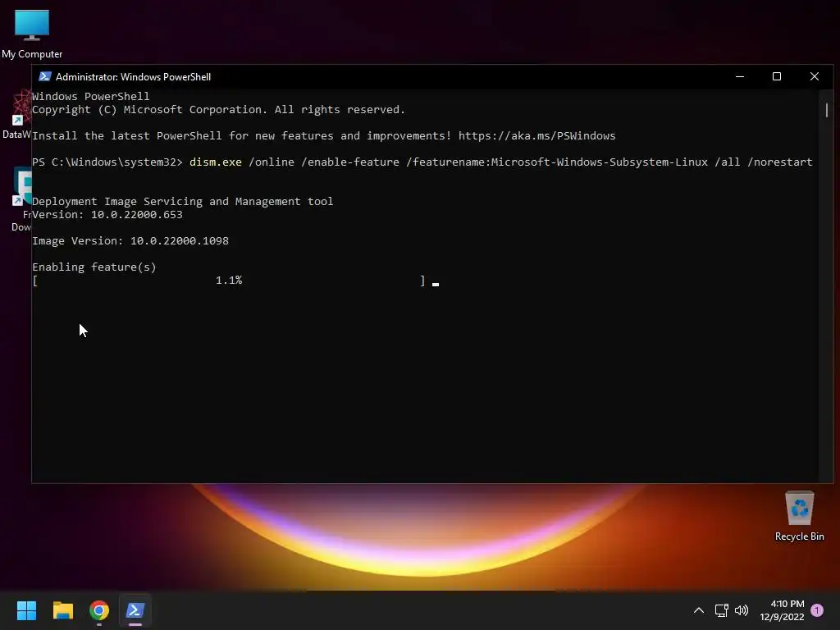Click the 1.1% progress value
Image resolution: width=840 pixels, height=630 pixels.
pos(229,281)
